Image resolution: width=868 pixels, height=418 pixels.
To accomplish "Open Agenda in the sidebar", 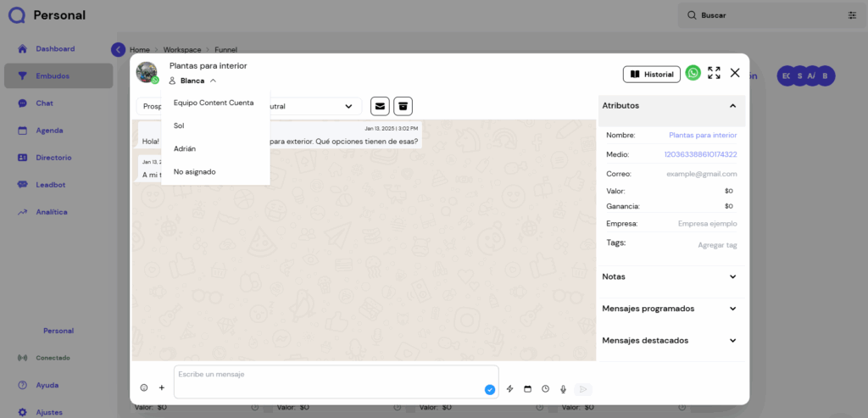I will click(x=49, y=131).
